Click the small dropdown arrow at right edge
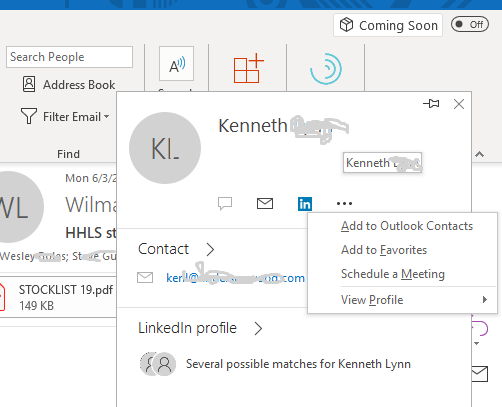Viewport: 502px width, 407px height. click(x=476, y=343)
